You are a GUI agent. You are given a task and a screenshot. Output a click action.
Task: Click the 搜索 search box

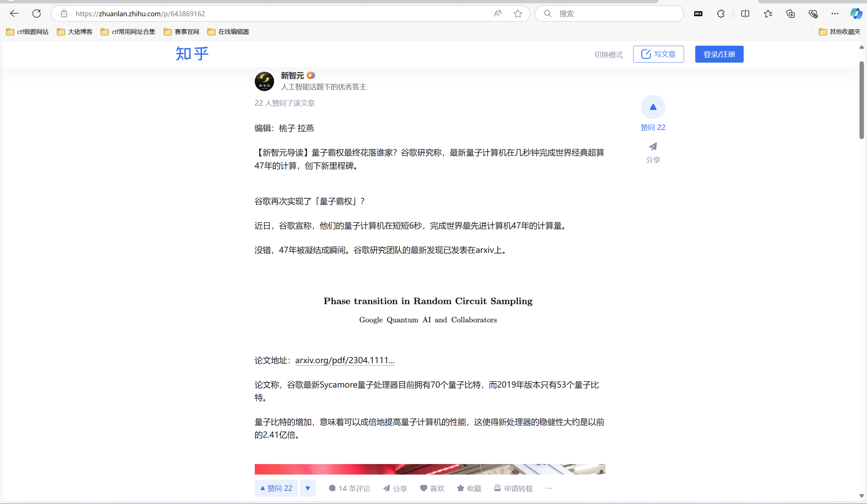pyautogui.click(x=609, y=14)
